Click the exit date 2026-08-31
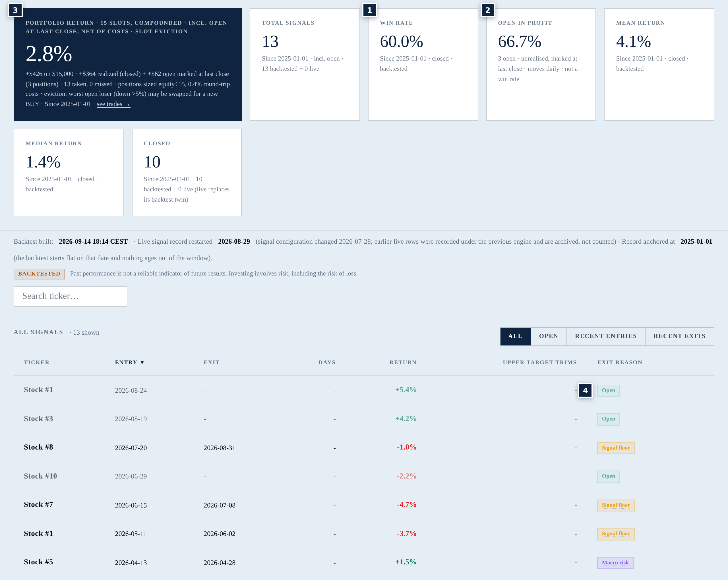 coord(219,448)
